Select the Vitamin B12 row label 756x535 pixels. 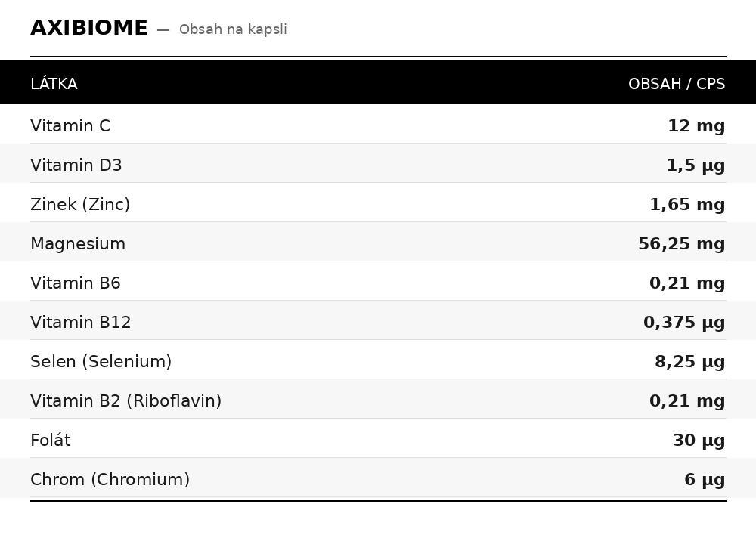(x=81, y=323)
